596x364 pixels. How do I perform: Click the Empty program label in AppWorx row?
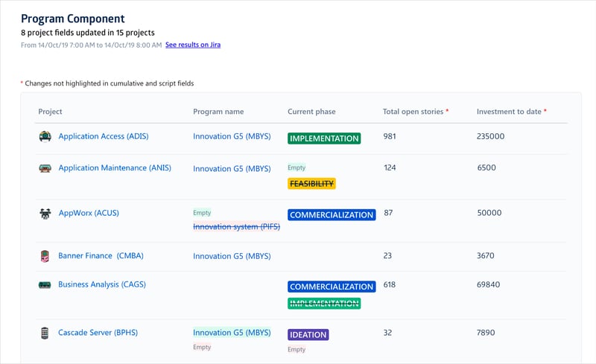click(x=202, y=213)
